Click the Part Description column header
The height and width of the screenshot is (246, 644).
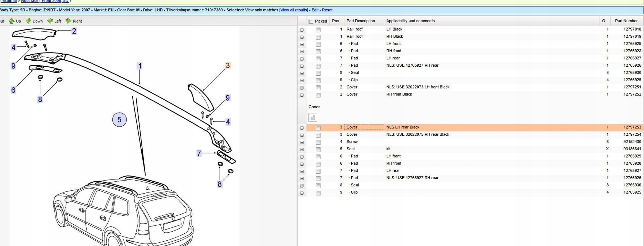coord(364,21)
